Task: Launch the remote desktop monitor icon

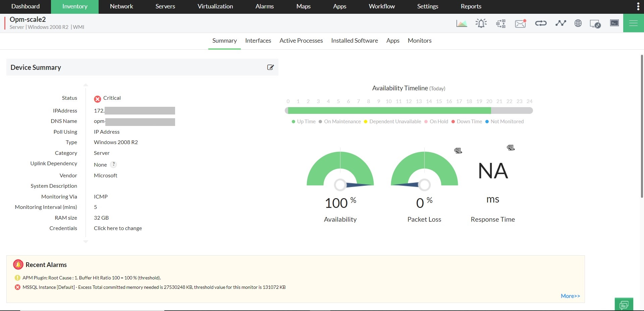Action: (595, 24)
